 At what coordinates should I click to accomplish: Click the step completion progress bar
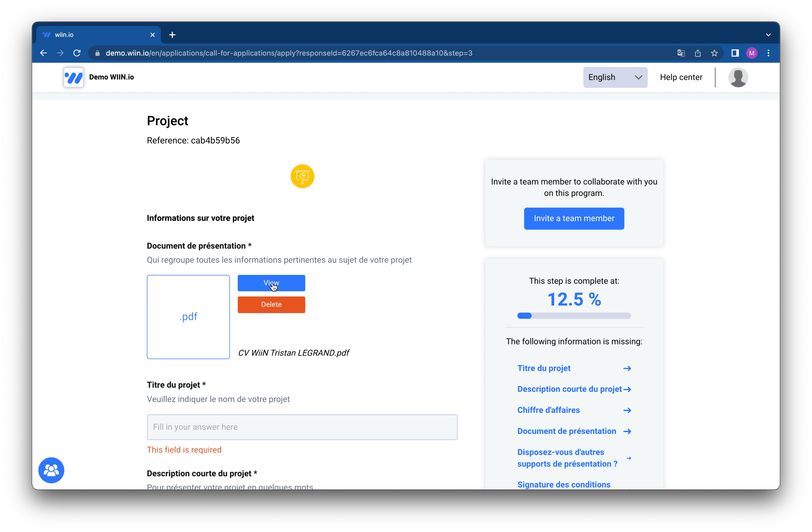pos(574,316)
